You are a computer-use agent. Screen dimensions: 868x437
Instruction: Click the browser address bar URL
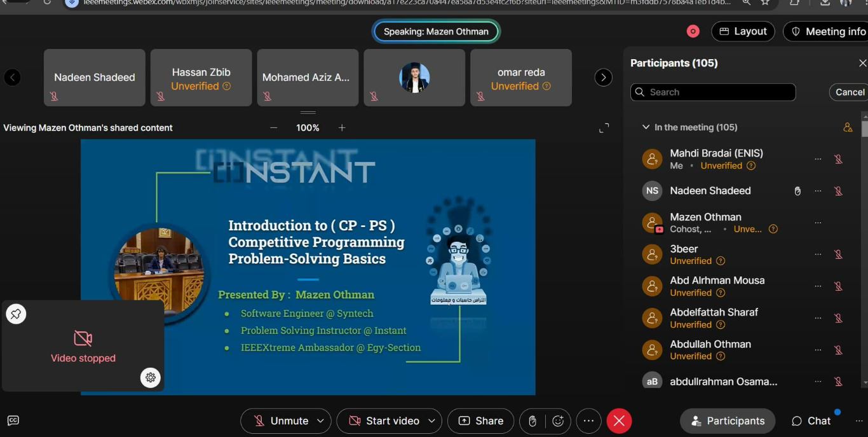click(407, 3)
